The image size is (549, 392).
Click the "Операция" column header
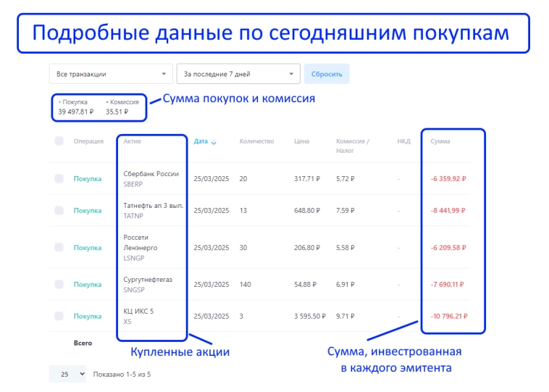click(88, 141)
